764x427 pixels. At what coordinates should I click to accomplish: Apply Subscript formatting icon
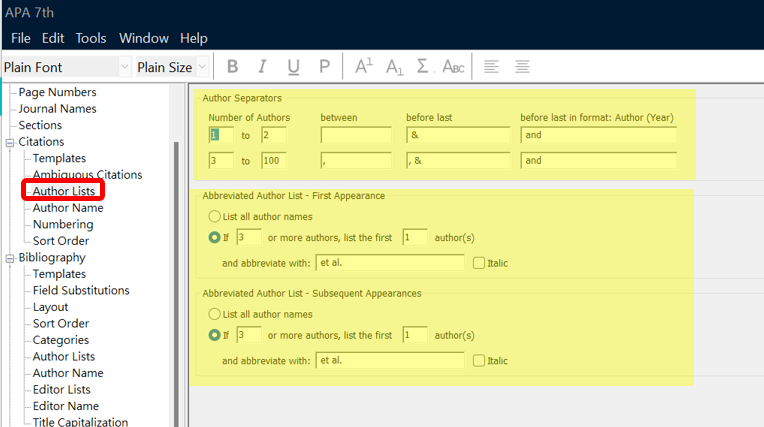pyautogui.click(x=394, y=66)
